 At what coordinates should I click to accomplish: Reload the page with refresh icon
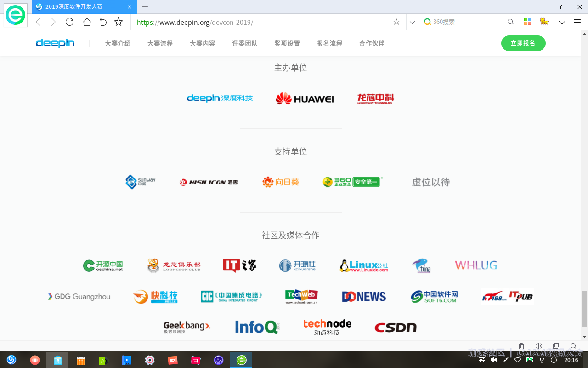[70, 22]
